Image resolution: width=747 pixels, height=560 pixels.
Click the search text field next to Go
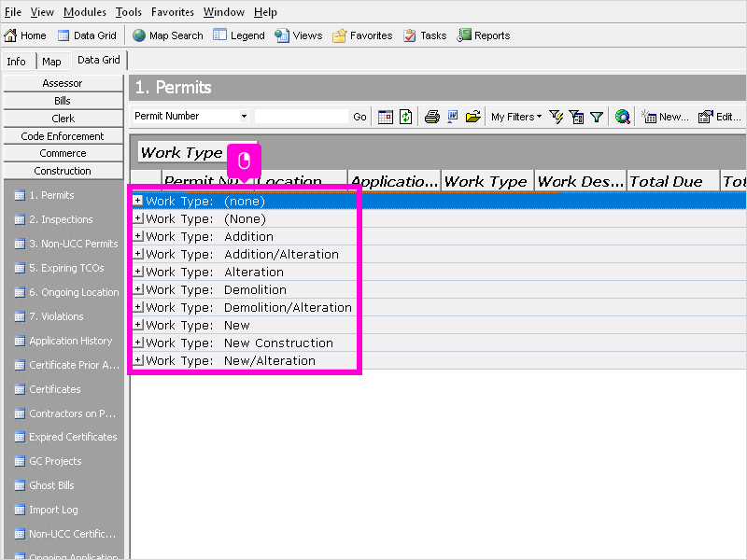[x=301, y=116]
